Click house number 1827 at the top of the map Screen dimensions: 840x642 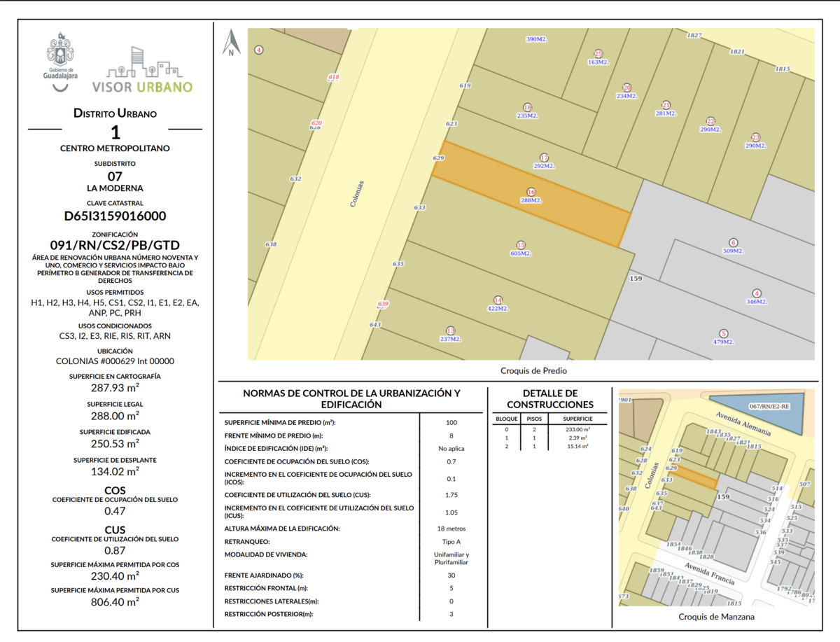coord(694,34)
